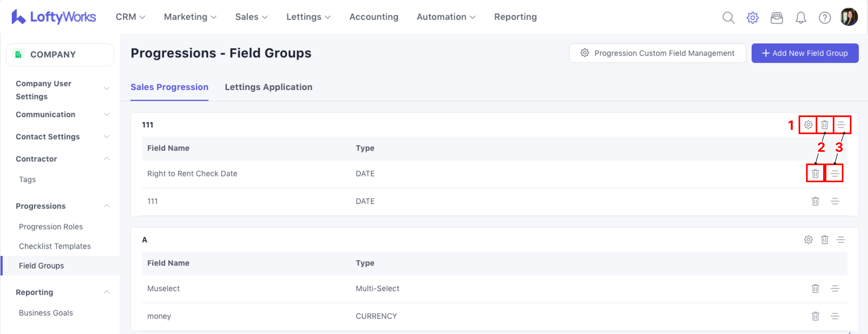Open Progression Custom Field Management
Screen dimensions: 868x334
point(657,53)
